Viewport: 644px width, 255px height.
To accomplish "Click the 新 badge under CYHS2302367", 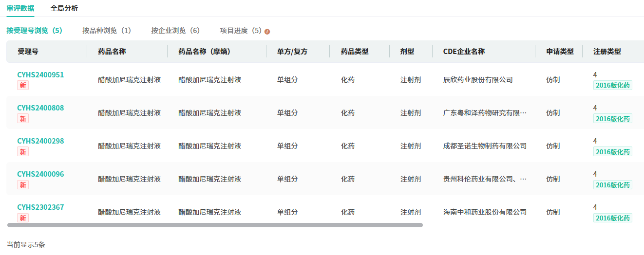I will coord(23,218).
